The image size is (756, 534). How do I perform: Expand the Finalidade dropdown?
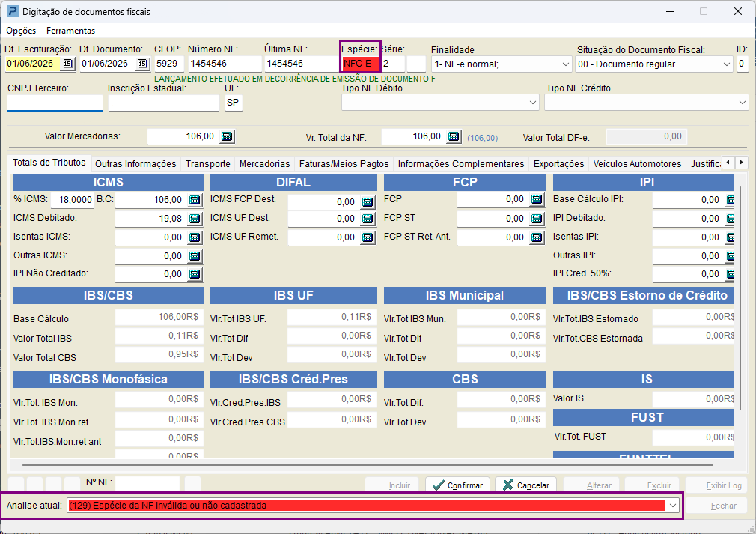click(566, 64)
